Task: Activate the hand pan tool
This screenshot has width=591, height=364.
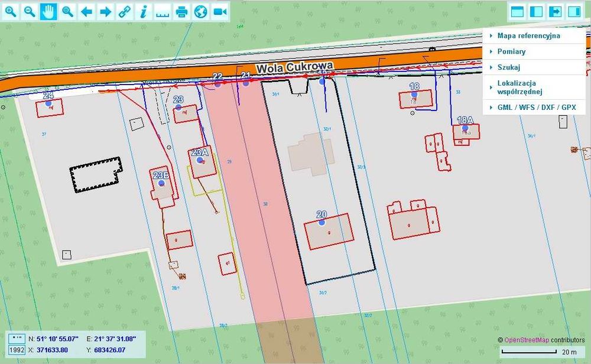Action: [48, 12]
